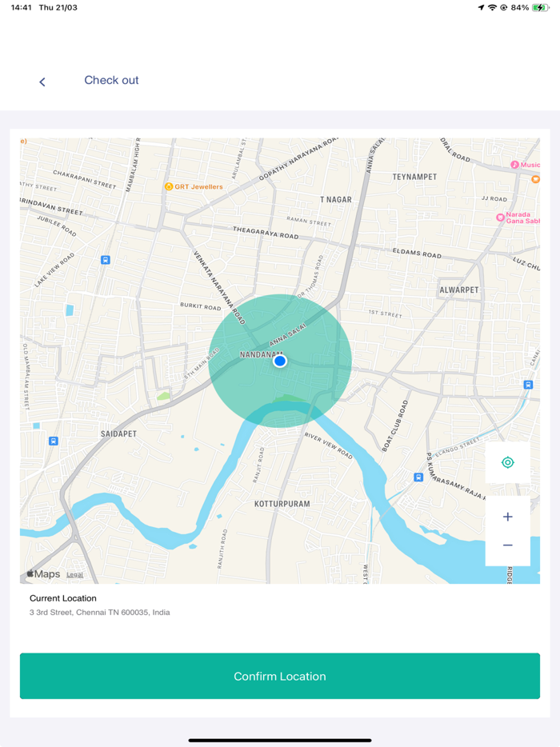Tap the battery indicator in status bar
560x747 pixels.
[x=541, y=8]
